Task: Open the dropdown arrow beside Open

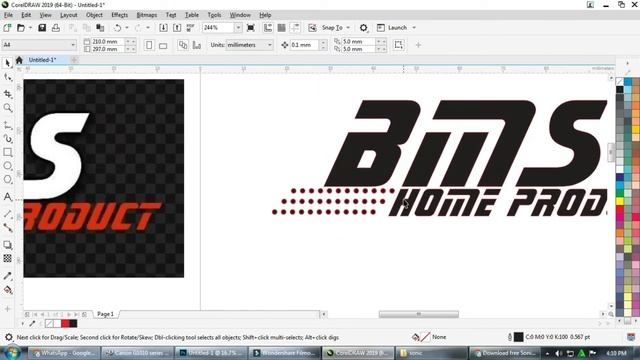Action: 30,28
